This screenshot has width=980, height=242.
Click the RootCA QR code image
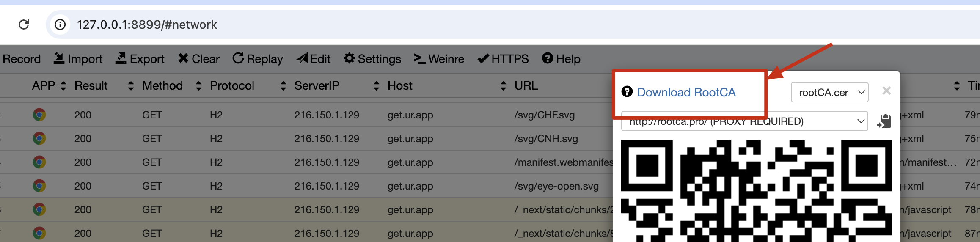[x=757, y=190]
